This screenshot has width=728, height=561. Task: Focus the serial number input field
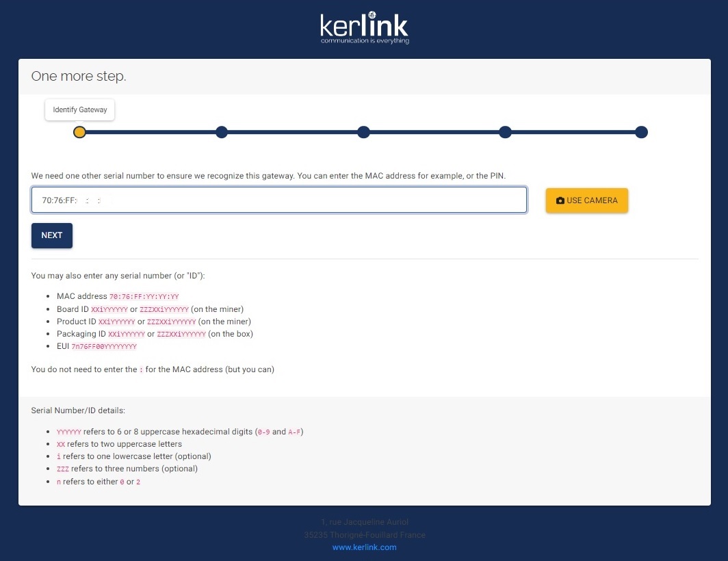279,200
